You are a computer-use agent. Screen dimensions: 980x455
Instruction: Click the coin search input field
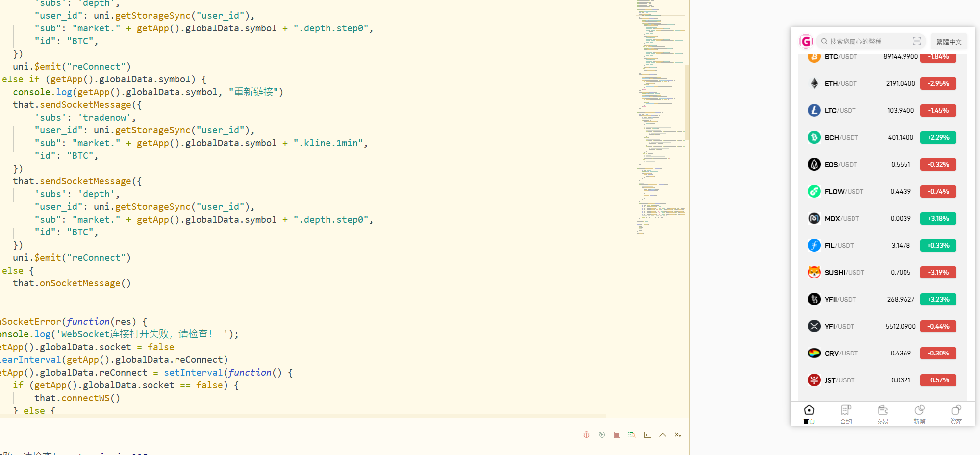tap(865, 42)
